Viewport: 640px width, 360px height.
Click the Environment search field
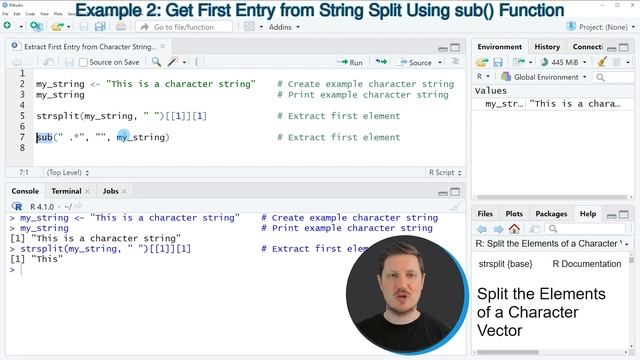click(x=614, y=77)
